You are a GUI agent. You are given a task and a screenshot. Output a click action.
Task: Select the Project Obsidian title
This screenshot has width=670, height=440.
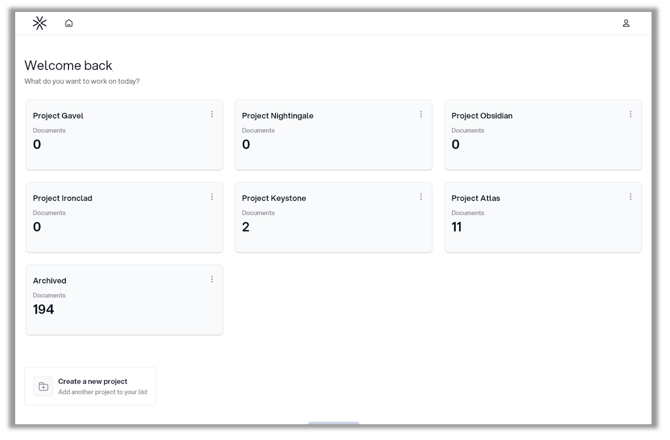tap(482, 116)
